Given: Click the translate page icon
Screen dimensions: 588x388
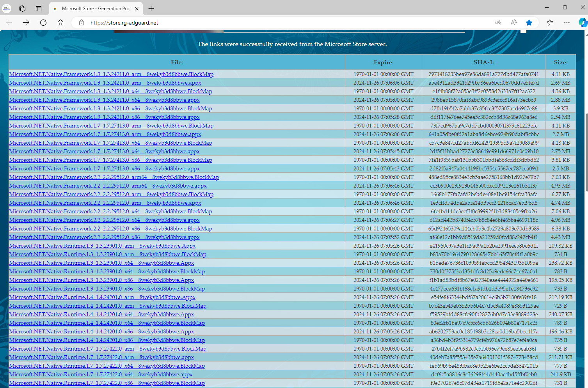Looking at the screenshot, I should point(498,23).
